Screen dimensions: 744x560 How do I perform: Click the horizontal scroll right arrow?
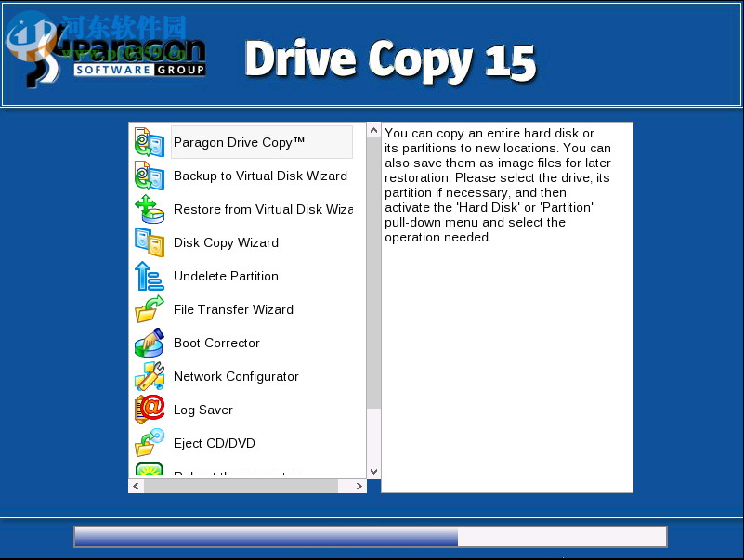click(x=359, y=486)
